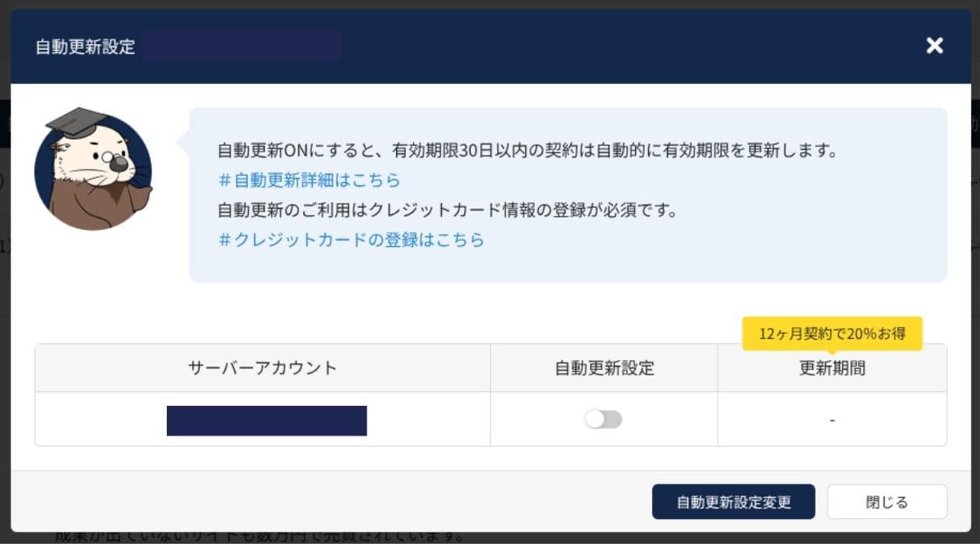Click the mascot's graduation cap

click(77, 121)
